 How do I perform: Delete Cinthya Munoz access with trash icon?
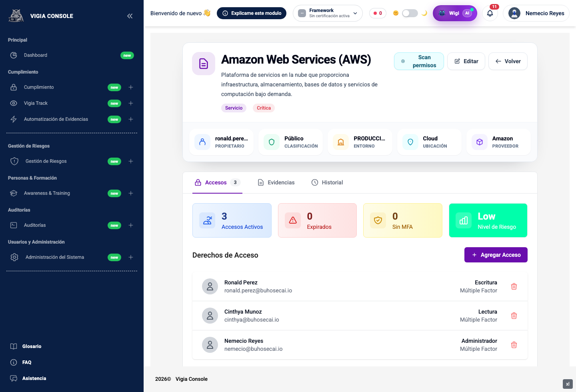pyautogui.click(x=514, y=316)
